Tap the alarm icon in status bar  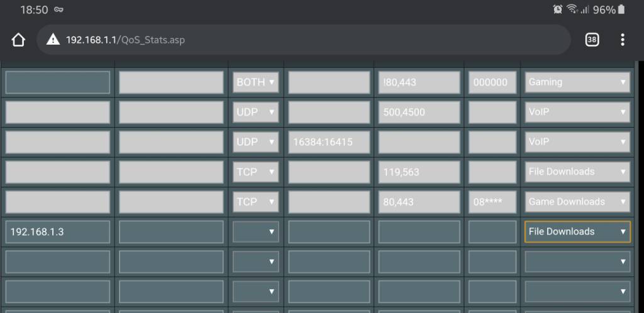click(557, 9)
